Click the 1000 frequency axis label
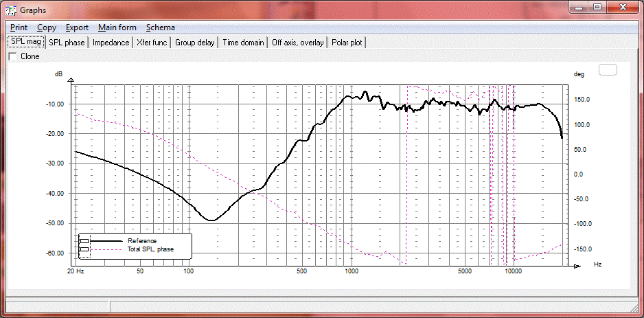Viewport: 644px width, 318px height. (351, 271)
